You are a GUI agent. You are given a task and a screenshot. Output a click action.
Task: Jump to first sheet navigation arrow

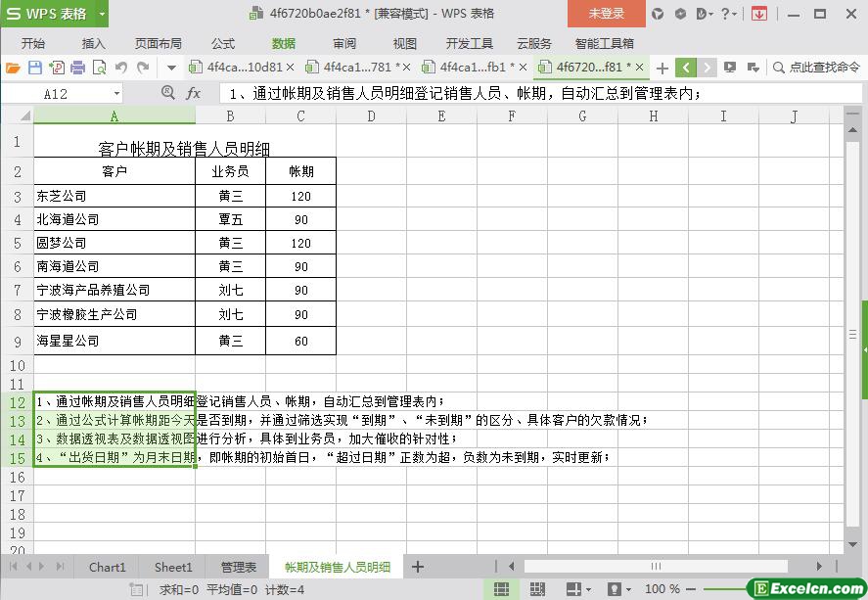14,567
